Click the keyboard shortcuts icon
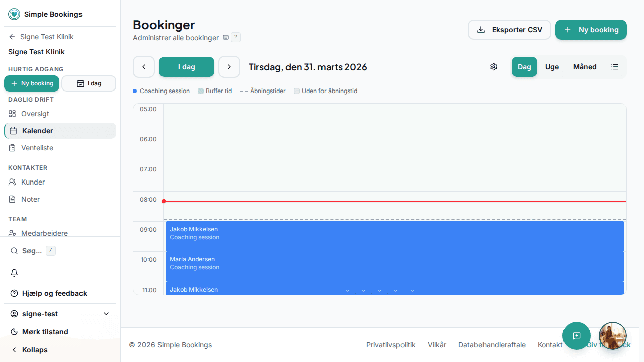644x362 pixels. tap(226, 38)
